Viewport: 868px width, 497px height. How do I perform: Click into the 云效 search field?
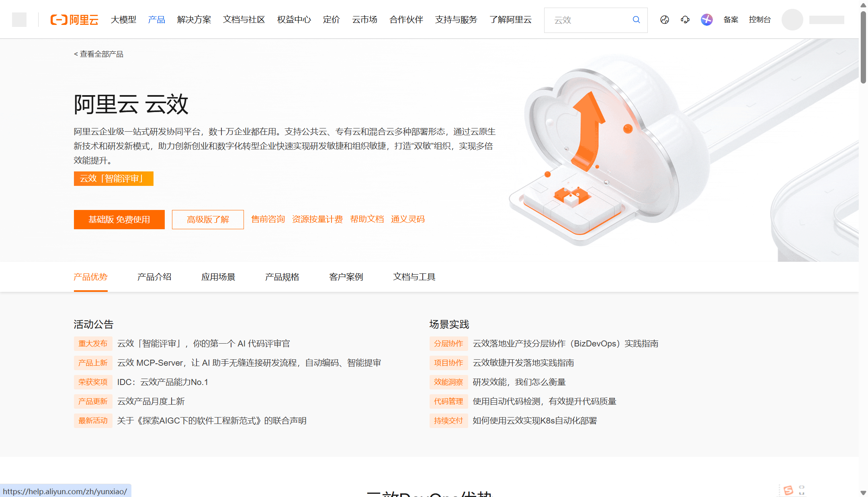(589, 20)
